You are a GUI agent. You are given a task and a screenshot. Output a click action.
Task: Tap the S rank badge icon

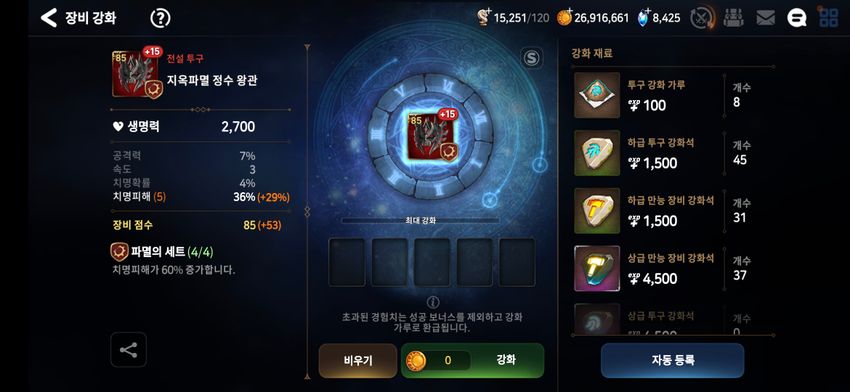(x=532, y=59)
